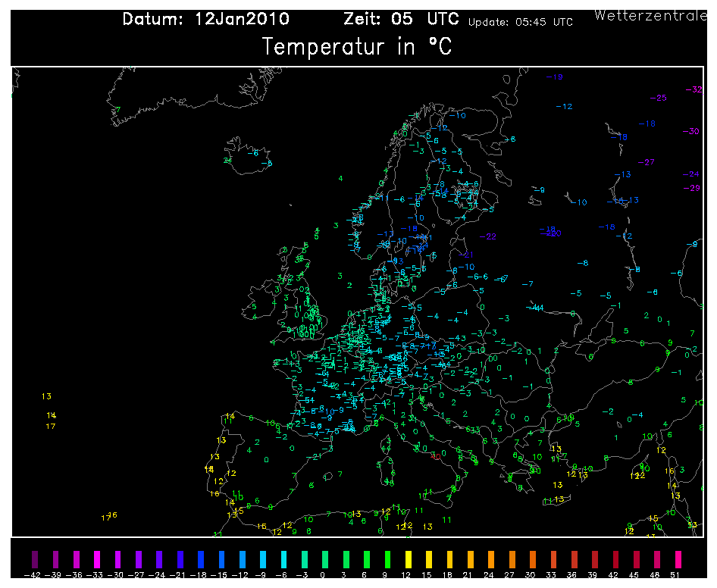Pick the pink 51 degree legend swatch
Screen dimensions: 717x588
678,560
